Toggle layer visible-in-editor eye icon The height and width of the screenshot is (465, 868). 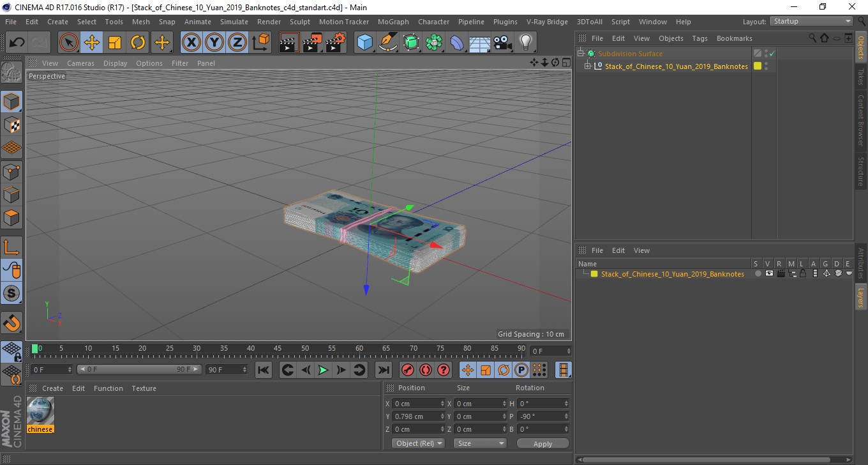769,273
